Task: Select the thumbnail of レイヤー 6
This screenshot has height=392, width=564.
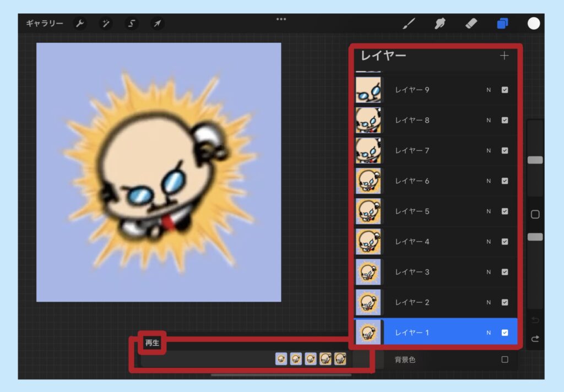Action: tap(368, 181)
